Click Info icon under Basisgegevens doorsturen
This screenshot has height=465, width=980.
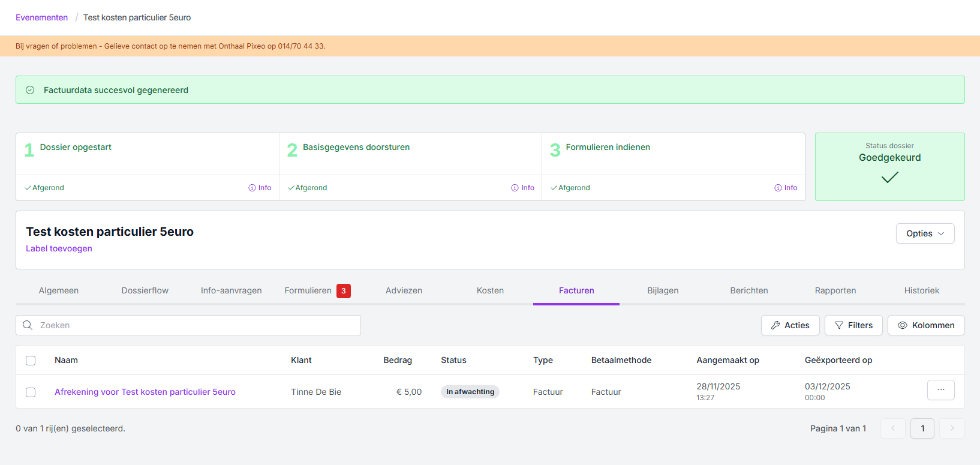click(515, 188)
